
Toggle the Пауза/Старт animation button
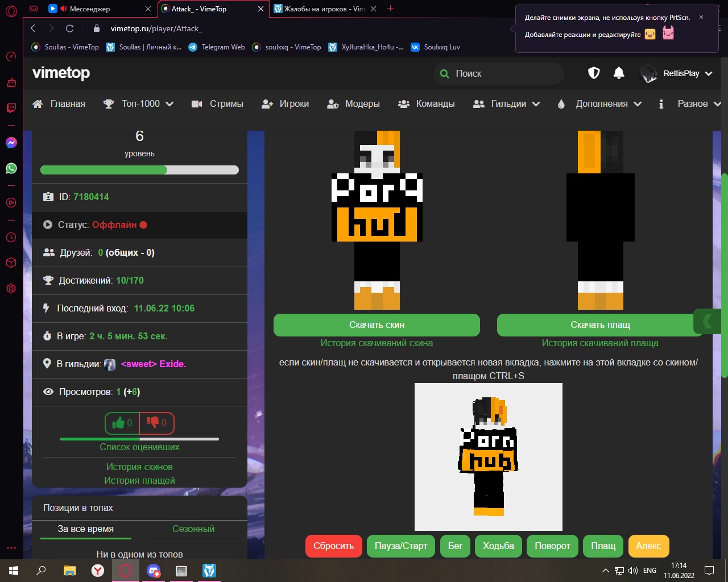(x=400, y=546)
